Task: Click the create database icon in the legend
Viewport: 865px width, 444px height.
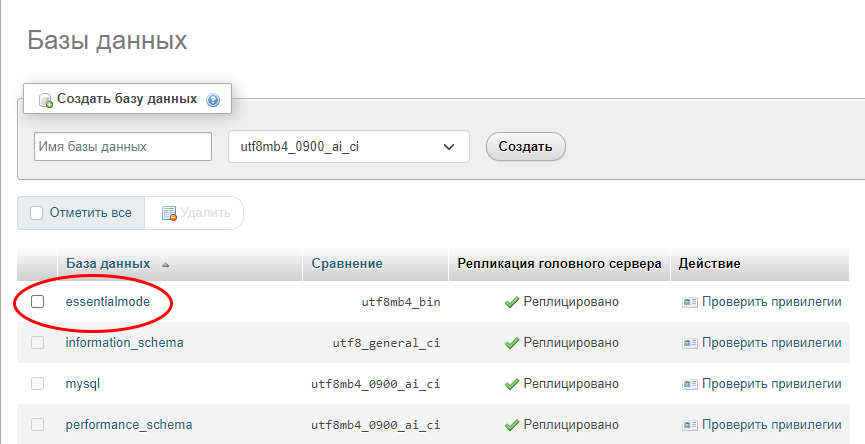Action: (x=45, y=100)
